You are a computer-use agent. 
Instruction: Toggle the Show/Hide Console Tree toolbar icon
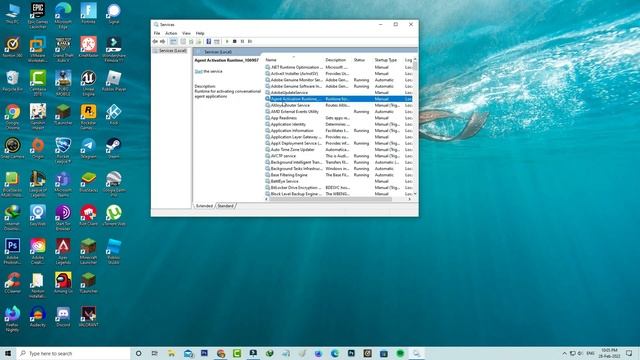pyautogui.click(x=173, y=41)
